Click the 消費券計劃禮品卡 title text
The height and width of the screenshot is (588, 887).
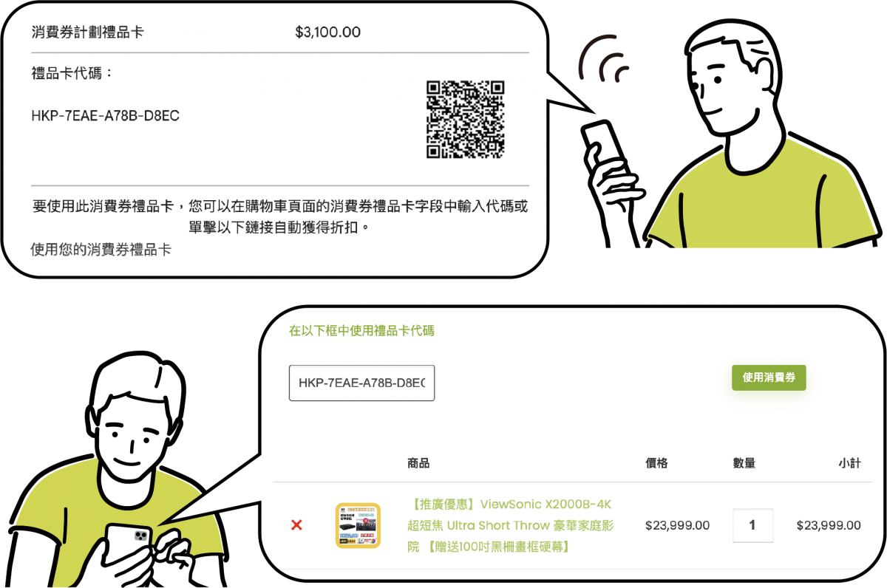pyautogui.click(x=87, y=33)
